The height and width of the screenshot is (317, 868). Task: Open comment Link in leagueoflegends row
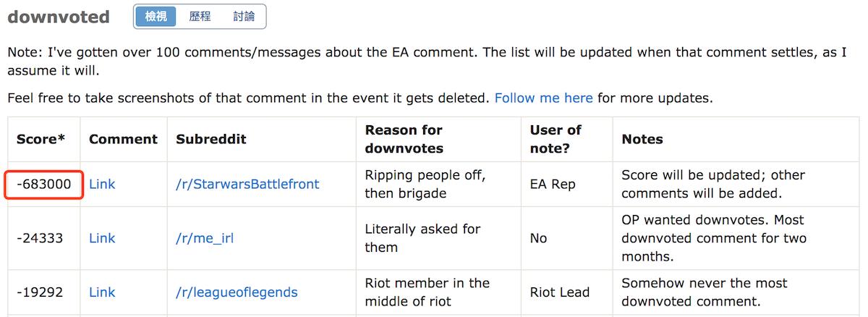coord(102,292)
